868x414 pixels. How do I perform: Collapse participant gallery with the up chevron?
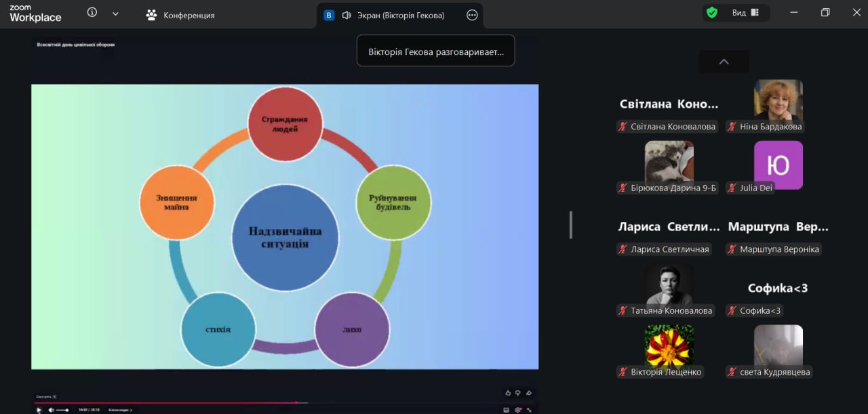pyautogui.click(x=724, y=62)
